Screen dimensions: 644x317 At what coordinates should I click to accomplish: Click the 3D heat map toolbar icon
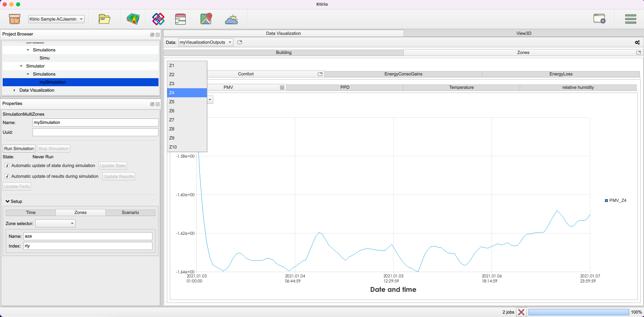coord(133,19)
